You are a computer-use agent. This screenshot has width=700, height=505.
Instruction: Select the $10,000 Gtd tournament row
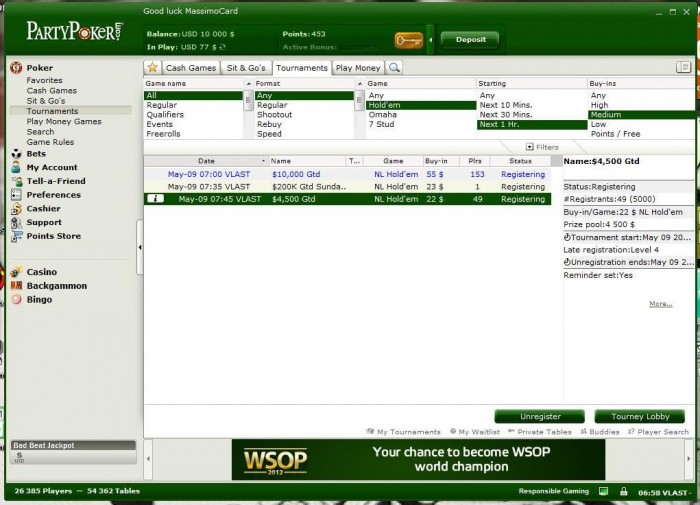click(x=347, y=174)
